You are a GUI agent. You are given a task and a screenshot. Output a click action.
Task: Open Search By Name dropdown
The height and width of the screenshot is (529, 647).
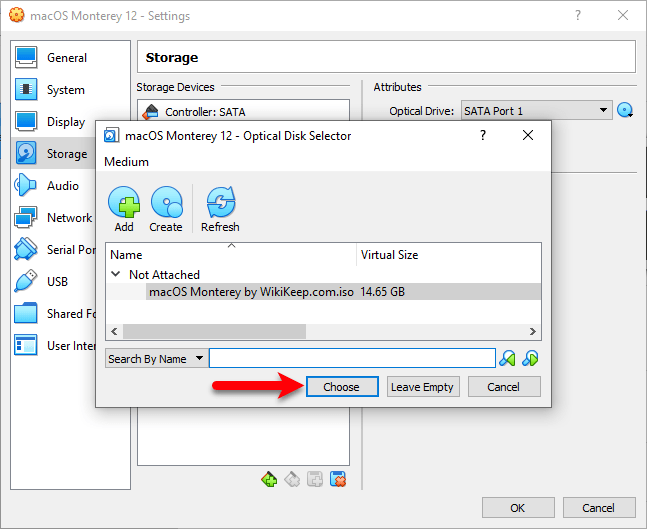(x=156, y=359)
